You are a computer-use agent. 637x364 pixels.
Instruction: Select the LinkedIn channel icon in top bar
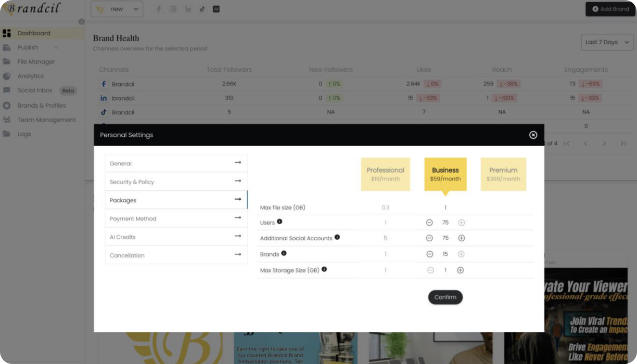click(187, 9)
